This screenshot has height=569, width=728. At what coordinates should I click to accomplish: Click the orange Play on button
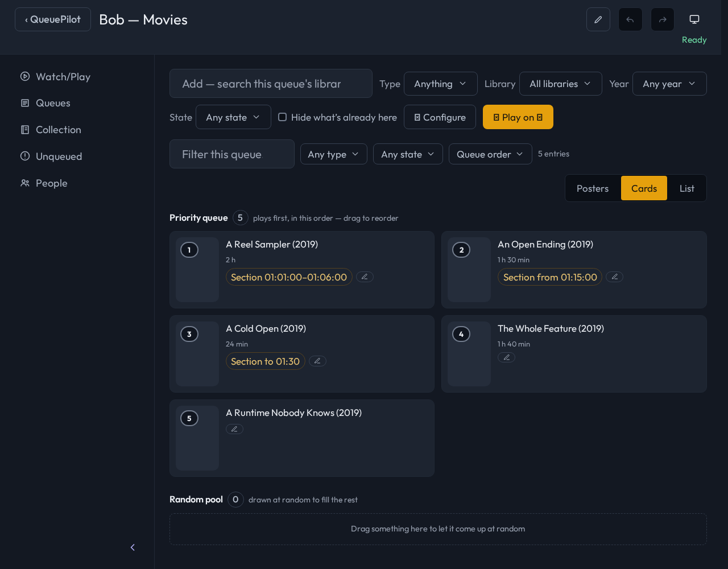tap(518, 117)
